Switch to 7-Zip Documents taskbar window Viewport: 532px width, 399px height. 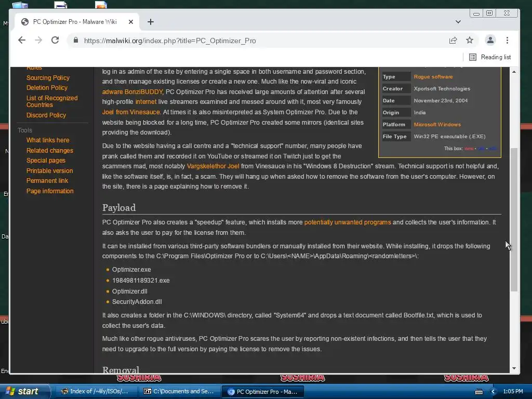pos(179,392)
